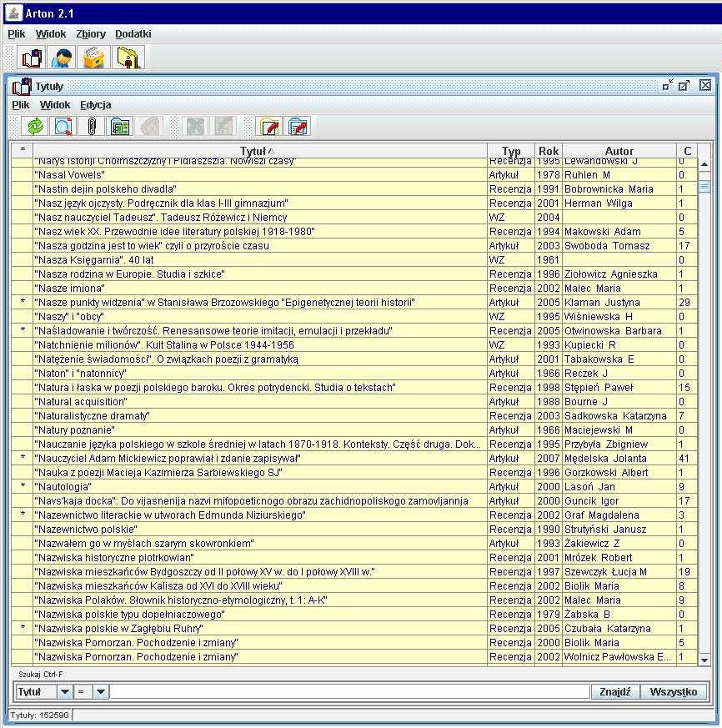Click author cell Żakiewicz Z
The width and height of the screenshot is (722, 728).
[619, 543]
